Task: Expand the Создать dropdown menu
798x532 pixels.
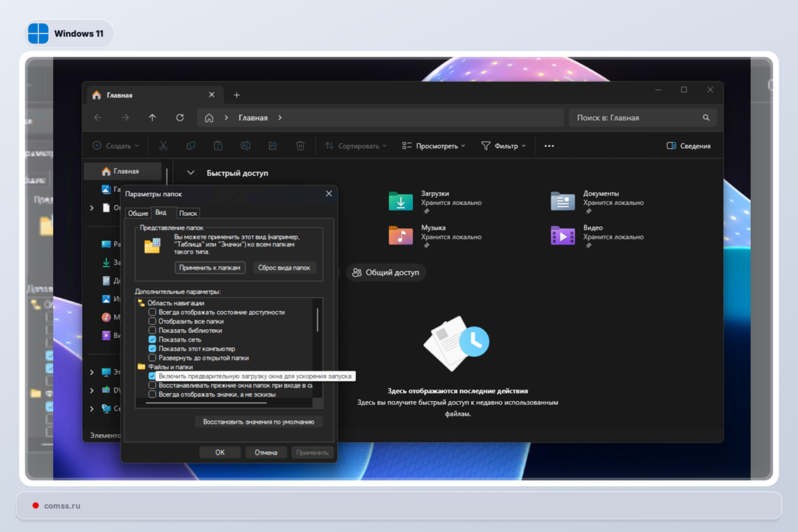Action: click(115, 145)
